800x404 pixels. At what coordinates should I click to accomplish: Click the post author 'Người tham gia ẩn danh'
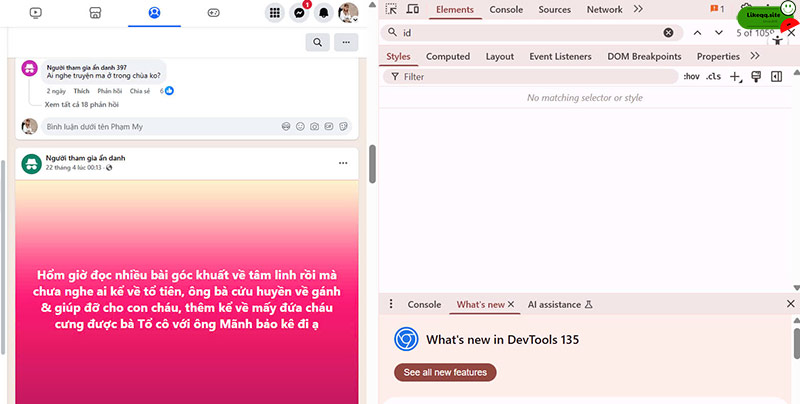point(85,158)
